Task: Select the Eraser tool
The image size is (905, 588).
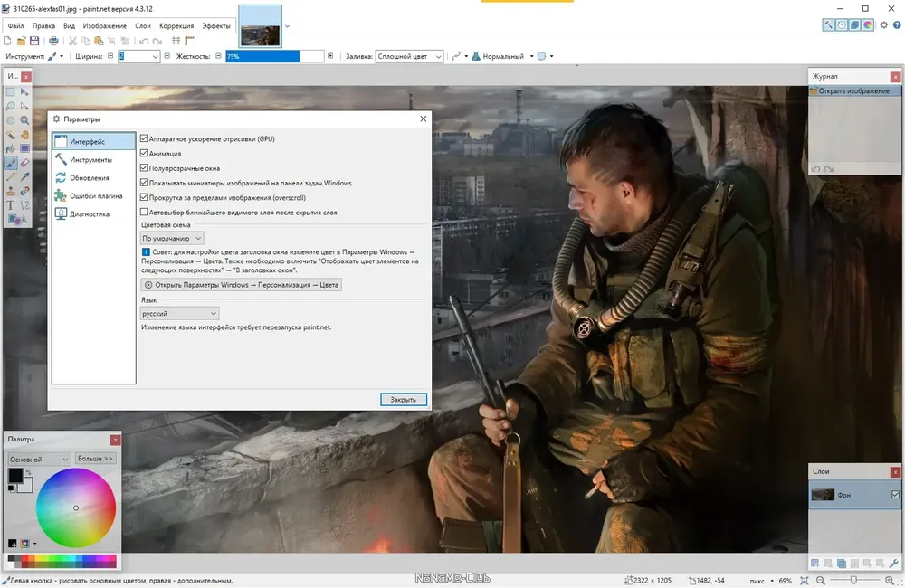Action: tap(24, 163)
